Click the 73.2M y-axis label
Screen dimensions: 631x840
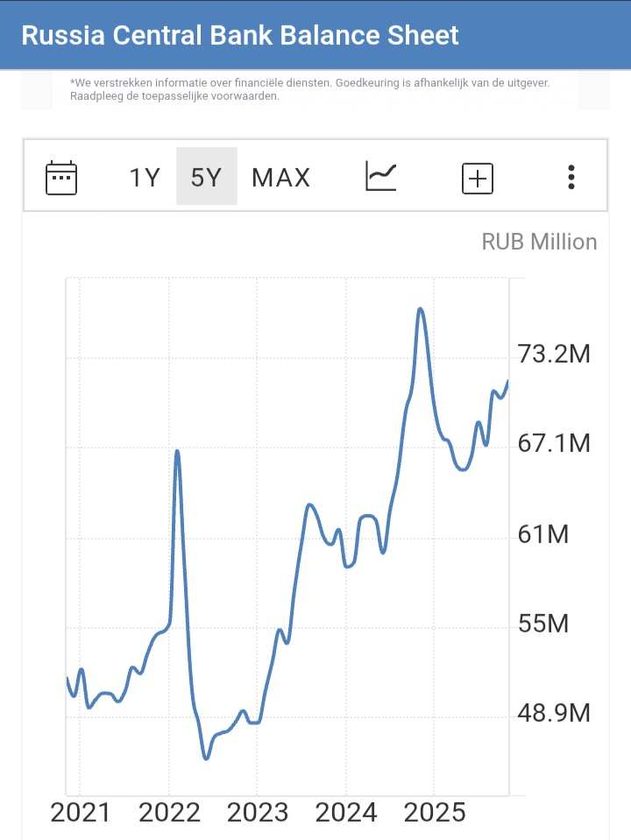pyautogui.click(x=554, y=355)
